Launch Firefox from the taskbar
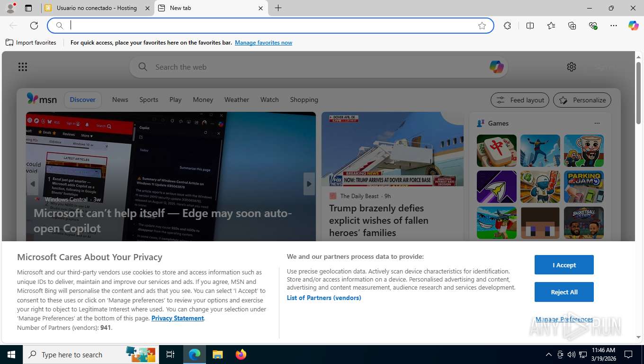 pos(241,355)
